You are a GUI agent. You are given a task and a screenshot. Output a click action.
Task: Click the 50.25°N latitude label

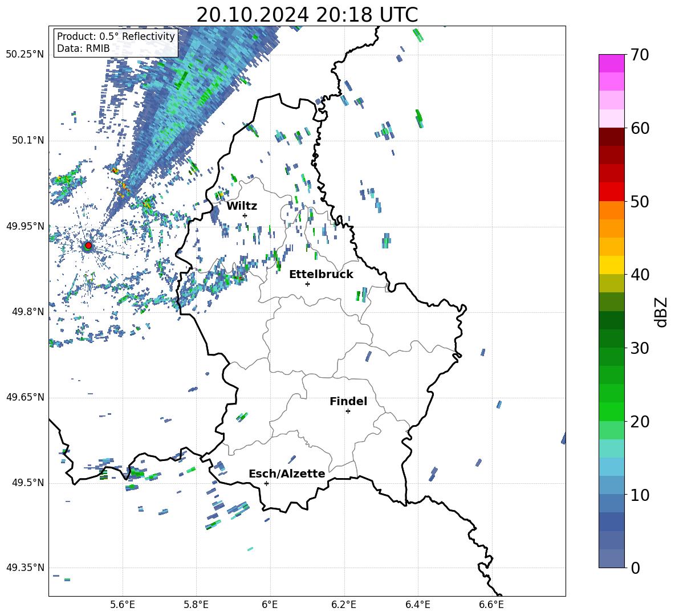click(25, 55)
